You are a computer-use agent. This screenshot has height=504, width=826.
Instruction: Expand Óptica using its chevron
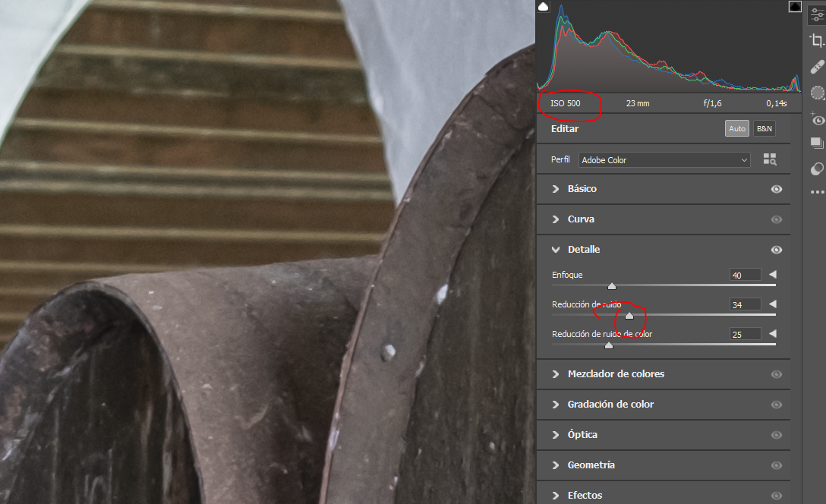[x=555, y=434]
